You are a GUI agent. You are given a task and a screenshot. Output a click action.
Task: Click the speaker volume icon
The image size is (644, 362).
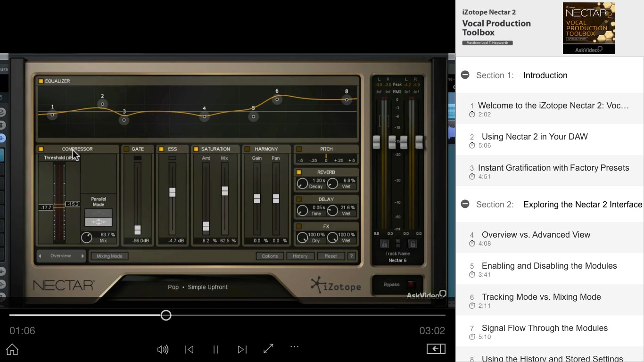click(163, 349)
